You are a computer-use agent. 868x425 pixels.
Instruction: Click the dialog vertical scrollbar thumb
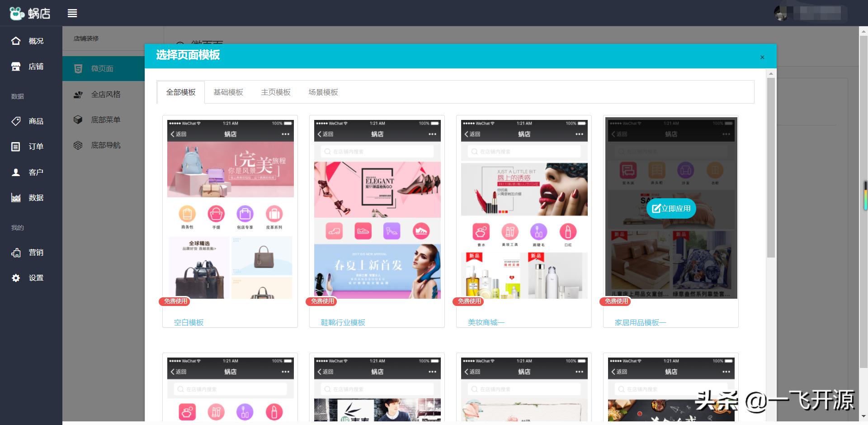(x=771, y=167)
